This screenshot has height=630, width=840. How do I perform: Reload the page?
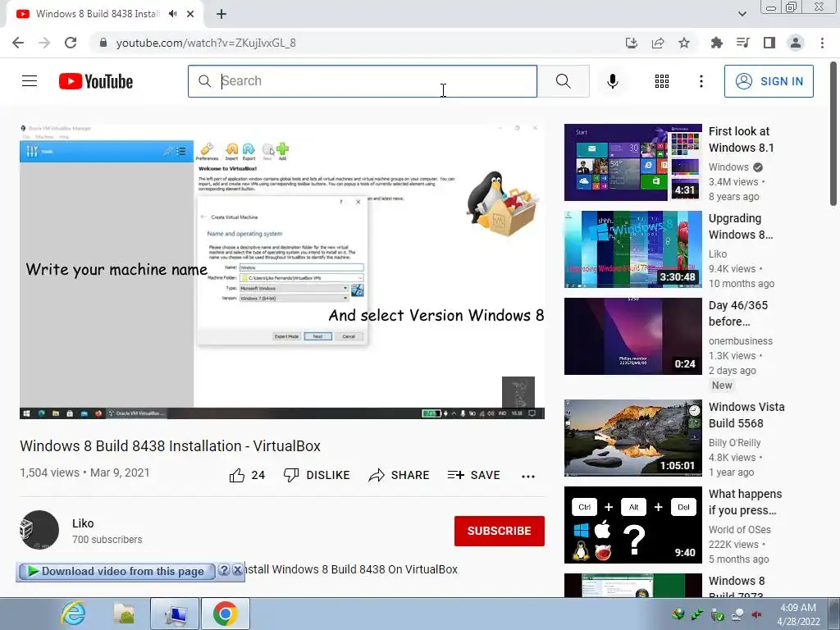click(71, 43)
